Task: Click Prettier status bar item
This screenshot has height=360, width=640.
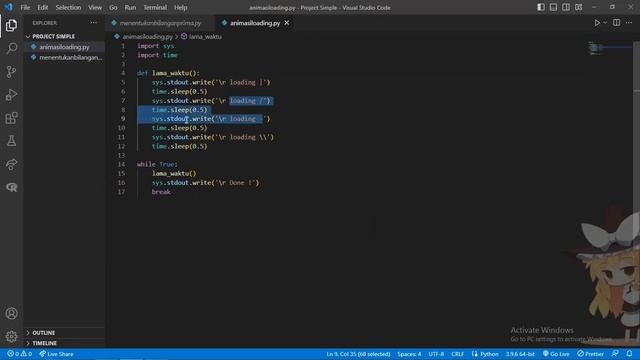Action: pos(590,354)
